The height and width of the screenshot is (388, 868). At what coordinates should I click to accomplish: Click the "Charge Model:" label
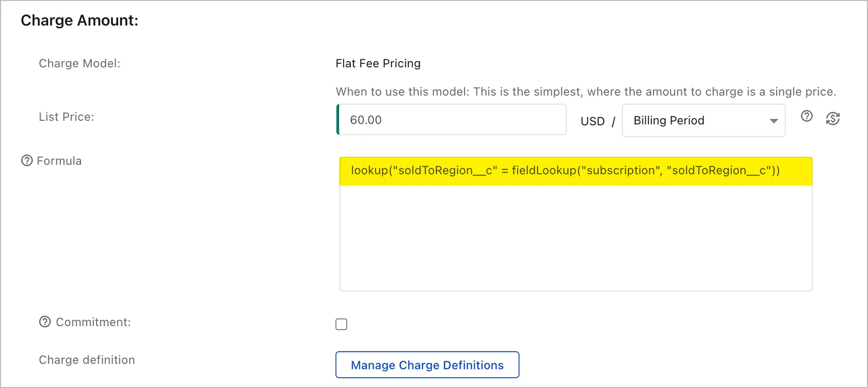(x=80, y=63)
